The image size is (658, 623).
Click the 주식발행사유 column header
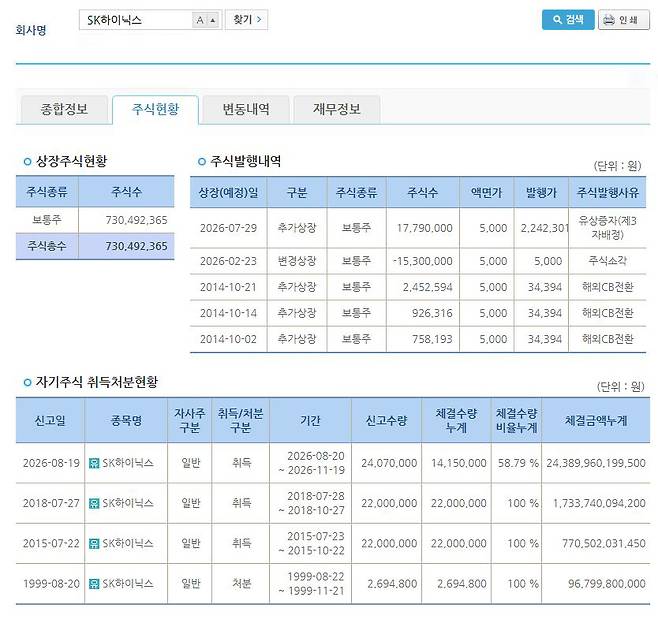[x=607, y=193]
